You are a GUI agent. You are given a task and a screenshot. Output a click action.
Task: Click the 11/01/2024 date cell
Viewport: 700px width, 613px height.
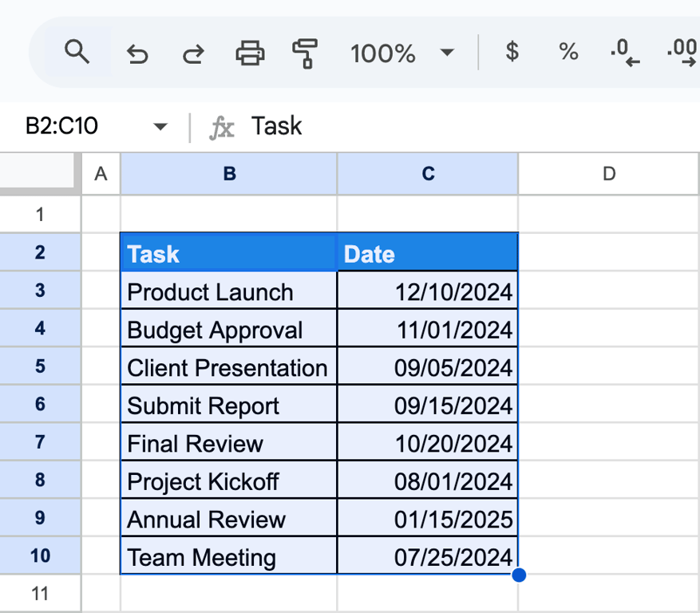tap(428, 328)
